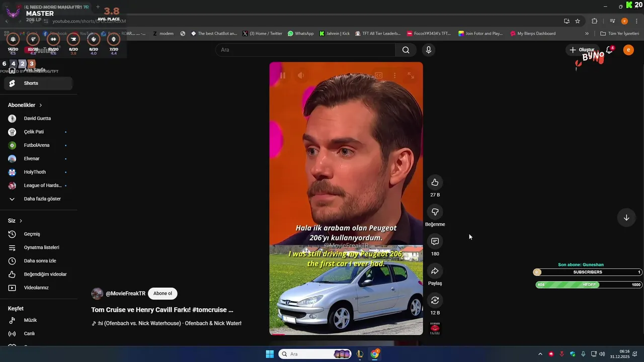This screenshot has height=362, width=644.
Task: Expand the bookmarks overflow chevron
Action: 587,34
